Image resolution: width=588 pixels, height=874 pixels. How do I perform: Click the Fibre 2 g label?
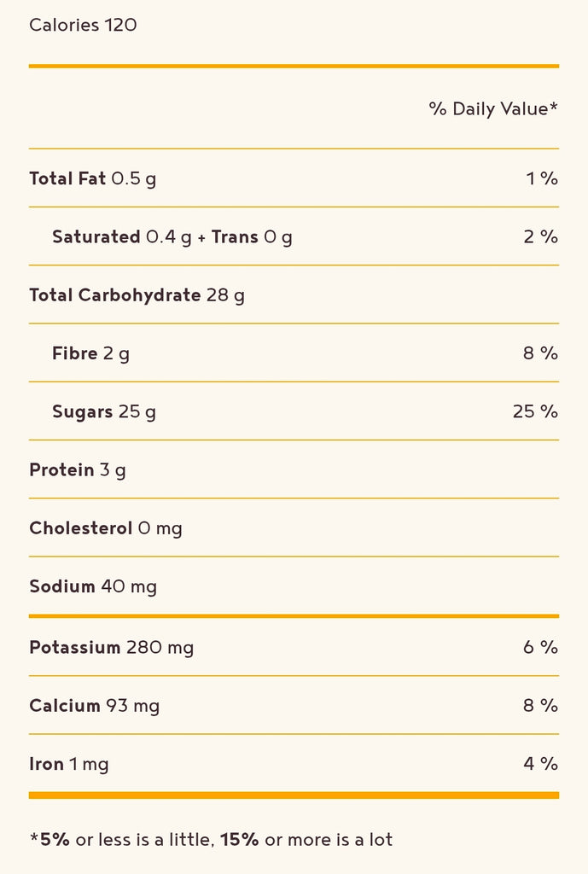(90, 353)
